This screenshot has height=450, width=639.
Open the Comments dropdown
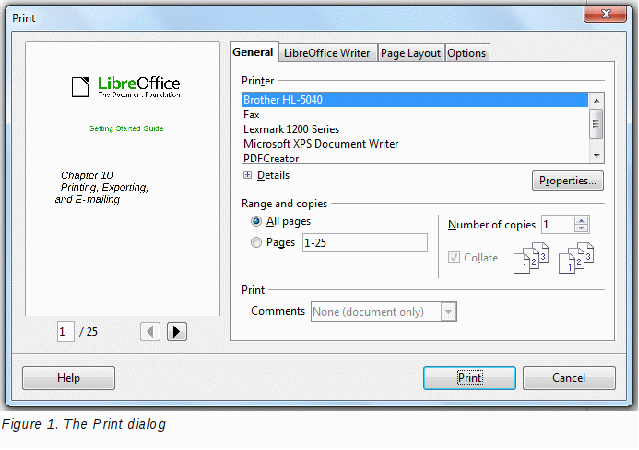[448, 312]
